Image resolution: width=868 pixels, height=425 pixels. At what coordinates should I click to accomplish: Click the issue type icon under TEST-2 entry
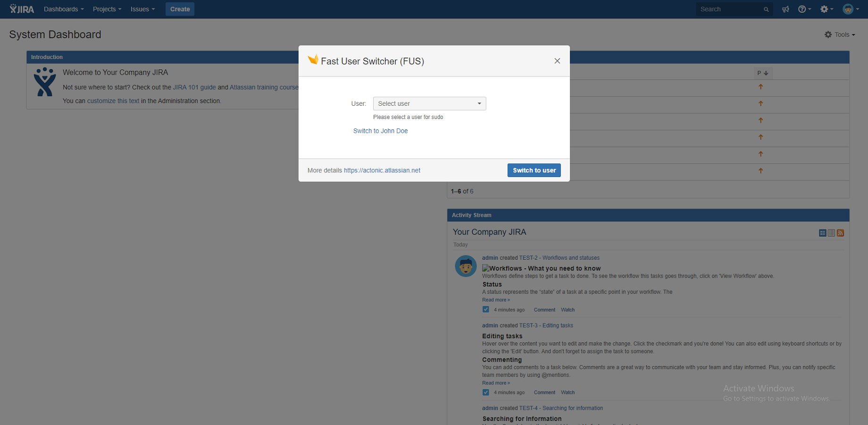pyautogui.click(x=485, y=309)
